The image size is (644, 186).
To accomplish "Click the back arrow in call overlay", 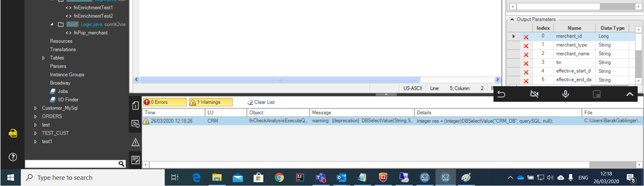I will click(501, 94).
